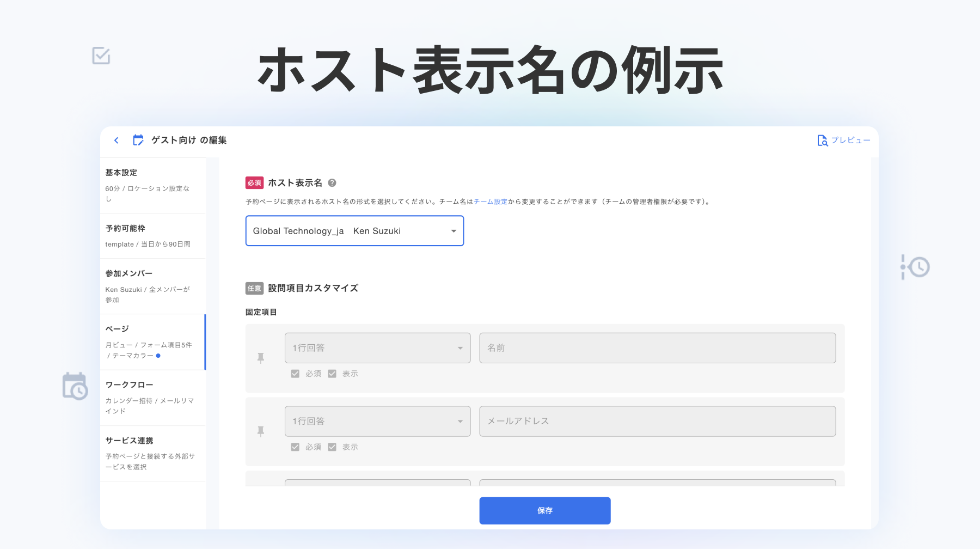Toggle 必須 checkbox under 名前 row
Viewport: 980px width, 549px height.
click(295, 374)
